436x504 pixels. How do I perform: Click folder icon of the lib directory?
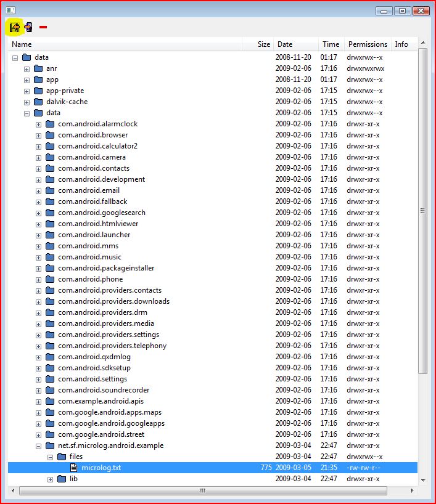pos(62,479)
